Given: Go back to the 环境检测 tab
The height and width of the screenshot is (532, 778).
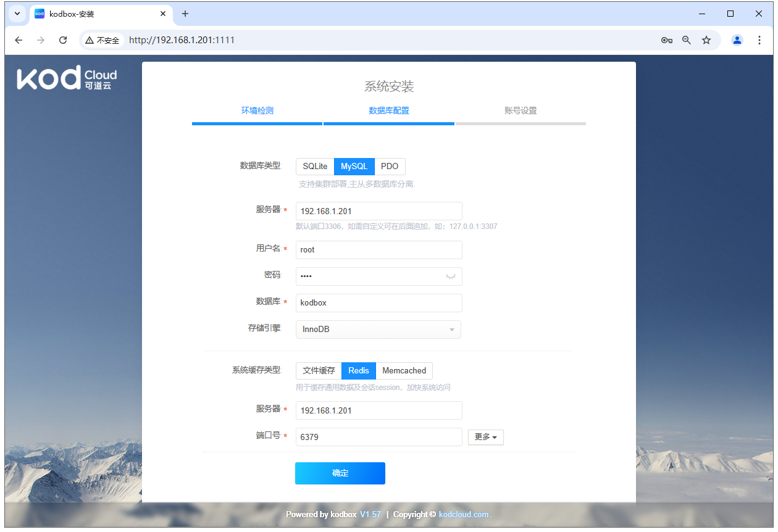Looking at the screenshot, I should coord(257,110).
